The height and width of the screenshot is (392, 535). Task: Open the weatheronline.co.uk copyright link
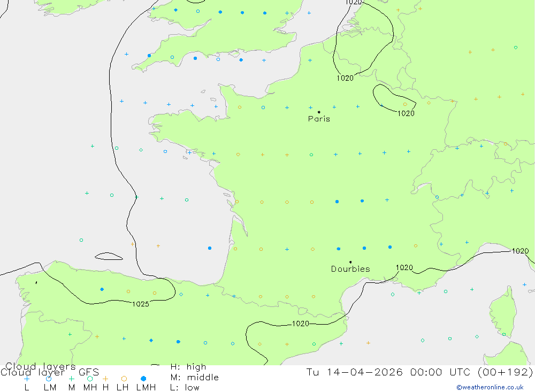490,387
